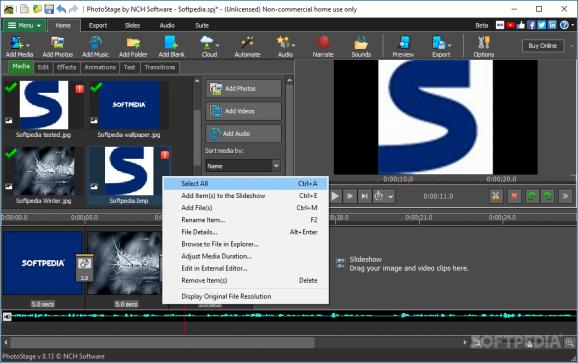Click Add Photos in the top toolbar

[58, 46]
